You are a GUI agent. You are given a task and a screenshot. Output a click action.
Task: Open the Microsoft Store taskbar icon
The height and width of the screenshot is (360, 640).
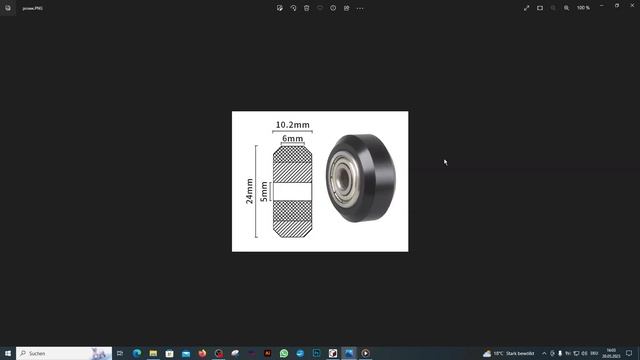tap(169, 353)
